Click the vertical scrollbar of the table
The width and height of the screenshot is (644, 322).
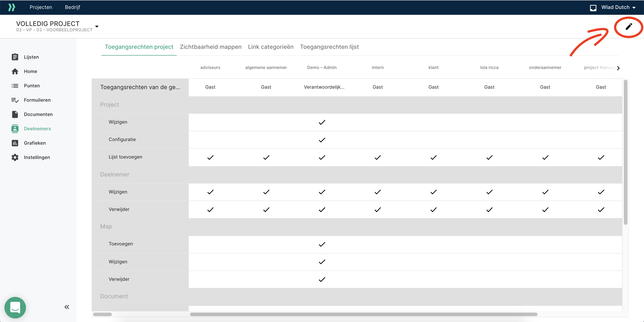[625, 152]
